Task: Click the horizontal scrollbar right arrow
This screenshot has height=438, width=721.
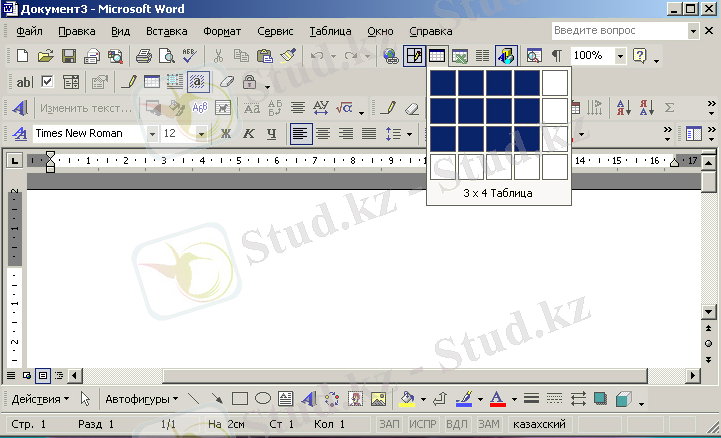Action: [x=693, y=375]
